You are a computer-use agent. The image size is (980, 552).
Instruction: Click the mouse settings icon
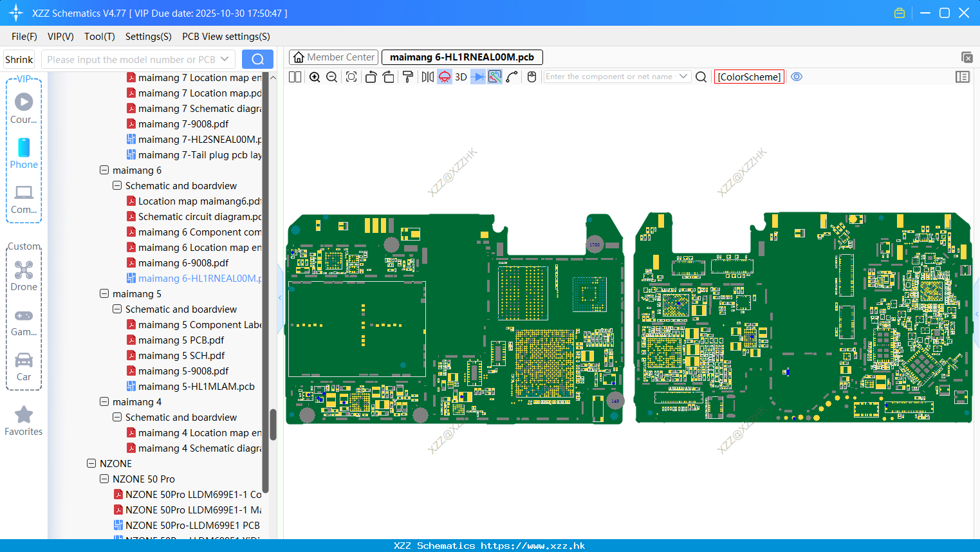[x=532, y=77]
